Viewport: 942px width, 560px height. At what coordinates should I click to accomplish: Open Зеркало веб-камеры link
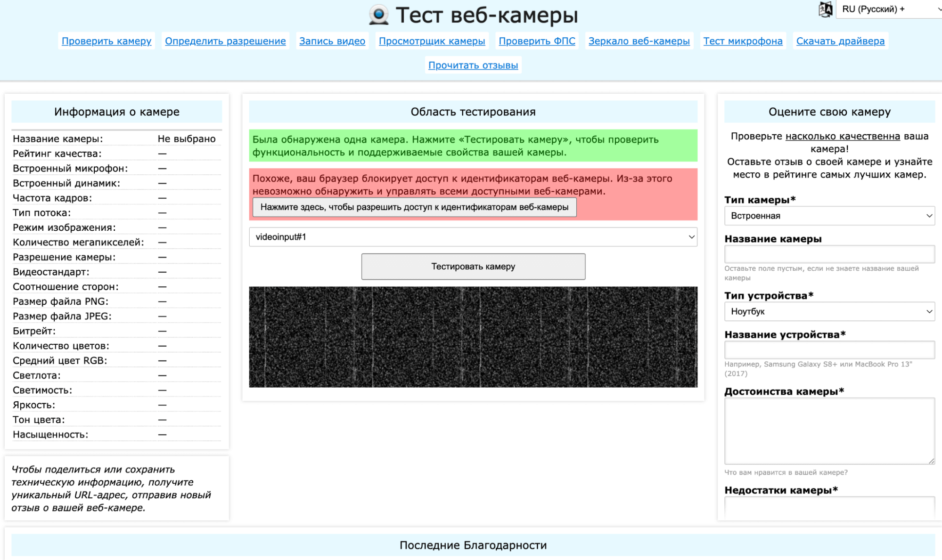639,41
